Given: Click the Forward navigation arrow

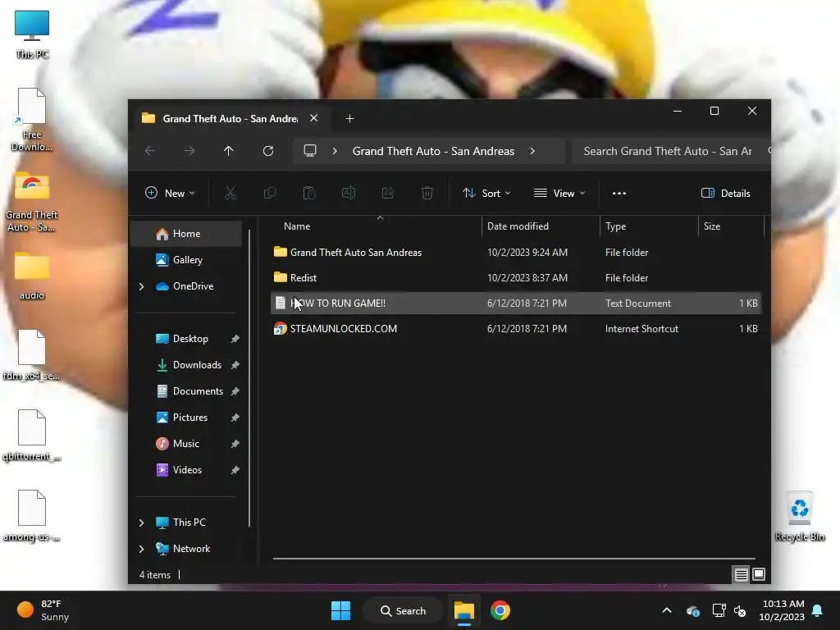Looking at the screenshot, I should (189, 151).
